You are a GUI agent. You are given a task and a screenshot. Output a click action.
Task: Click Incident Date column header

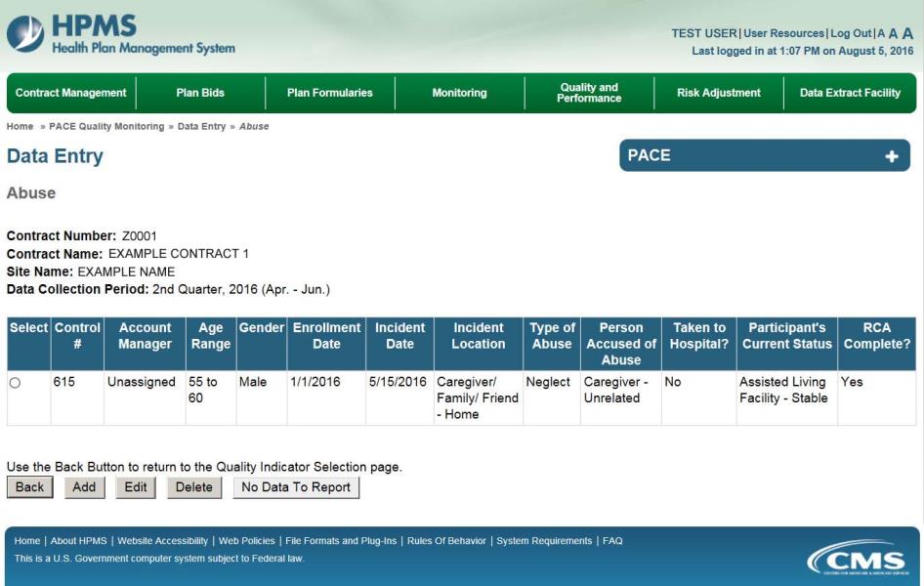400,344
